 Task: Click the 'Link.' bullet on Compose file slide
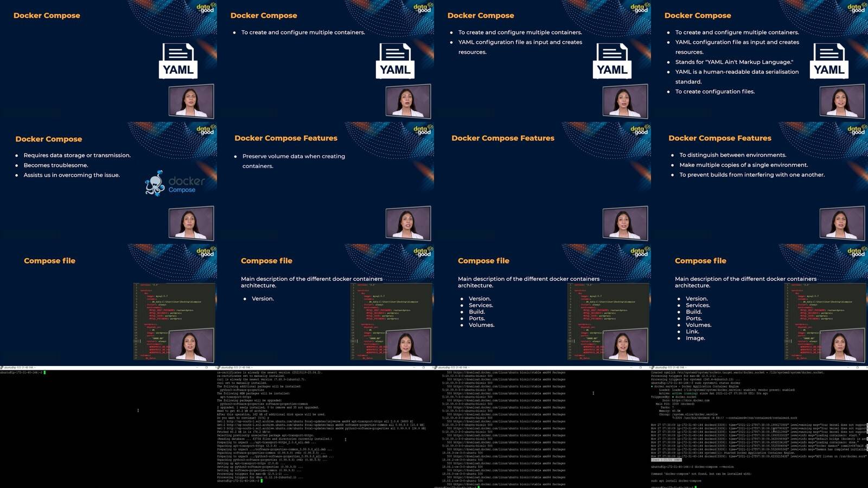[x=692, y=331]
